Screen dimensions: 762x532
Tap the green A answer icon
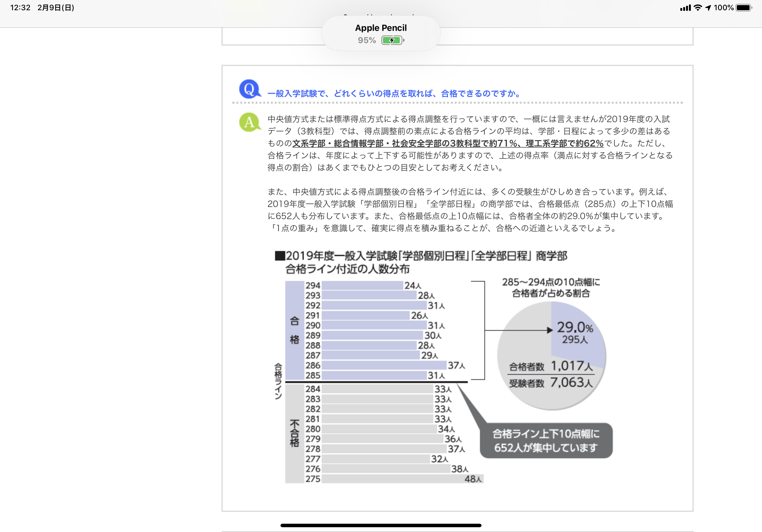(x=250, y=122)
